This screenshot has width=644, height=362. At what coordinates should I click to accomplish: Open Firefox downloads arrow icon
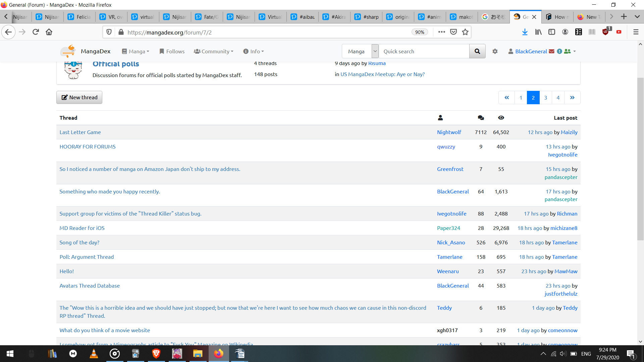[x=525, y=32]
